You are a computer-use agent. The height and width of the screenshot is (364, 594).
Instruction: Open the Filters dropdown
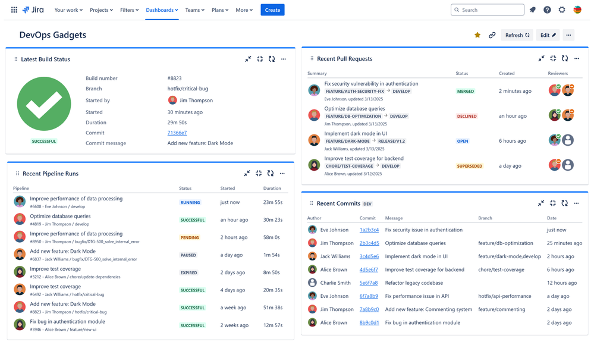[x=129, y=10]
